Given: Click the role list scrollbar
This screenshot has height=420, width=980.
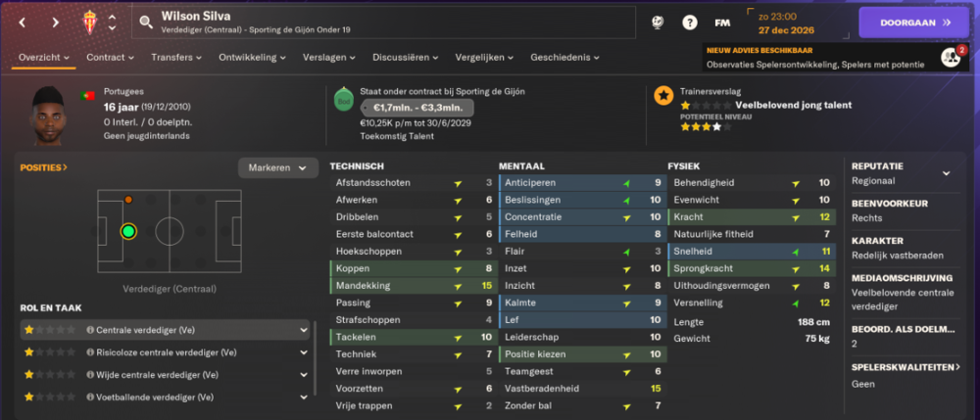Looking at the screenshot, I should pos(315,358).
